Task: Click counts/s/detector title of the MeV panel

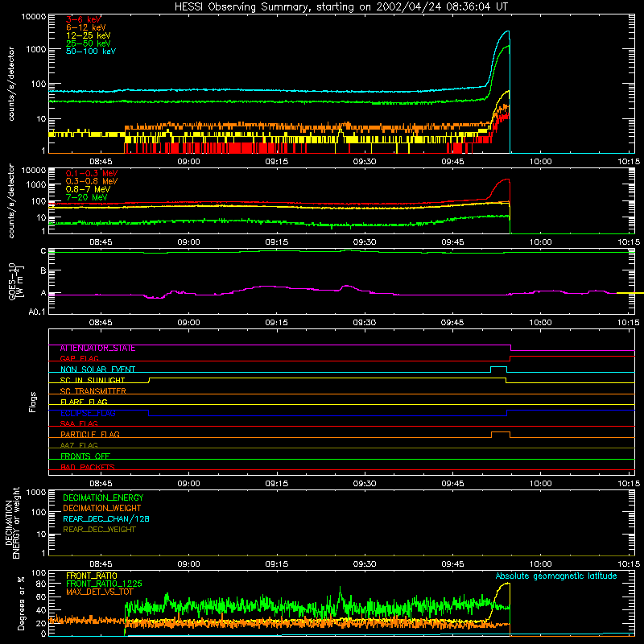Action: pyautogui.click(x=11, y=201)
